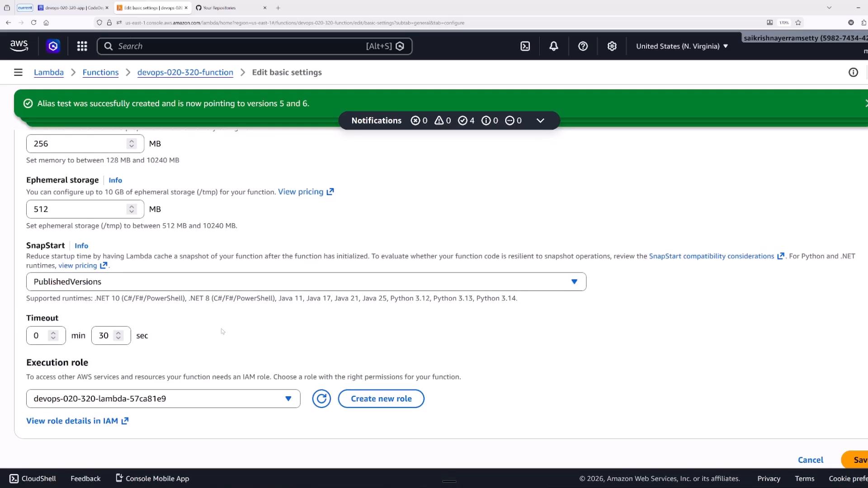Screen dimensions: 868x488
Task: Go to Functions breadcrumb link
Action: pos(100,72)
